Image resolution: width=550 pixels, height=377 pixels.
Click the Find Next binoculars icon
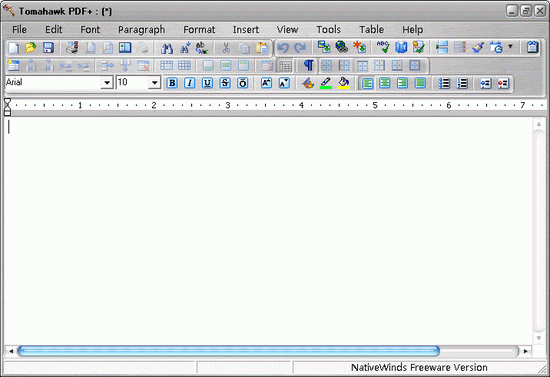tap(185, 48)
